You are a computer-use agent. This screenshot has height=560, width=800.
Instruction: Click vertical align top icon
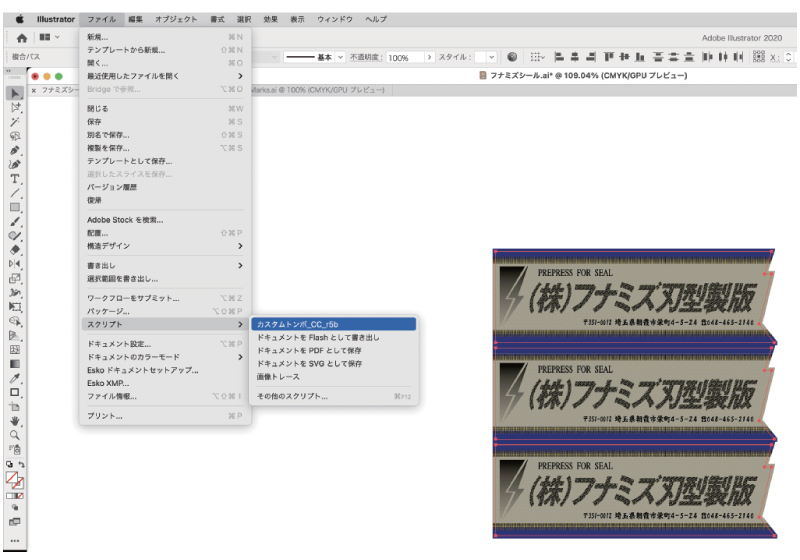click(x=609, y=57)
